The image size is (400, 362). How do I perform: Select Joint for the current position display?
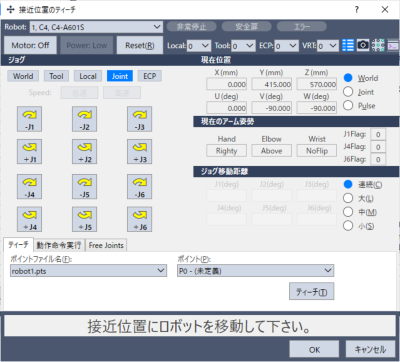point(348,92)
